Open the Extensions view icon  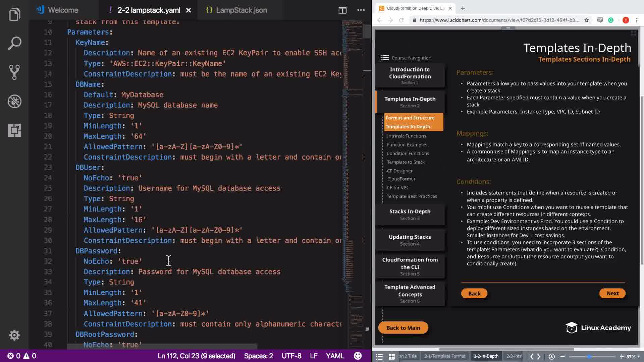tap(14, 130)
